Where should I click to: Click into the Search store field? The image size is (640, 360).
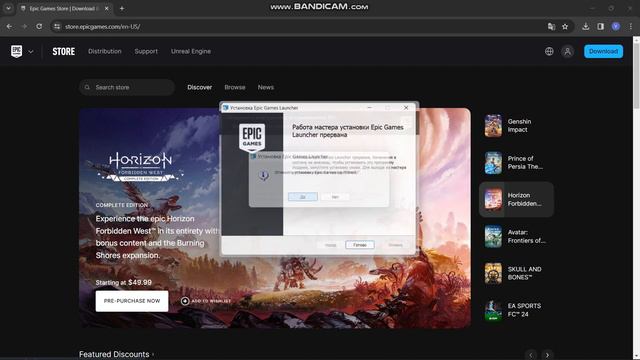point(127,87)
